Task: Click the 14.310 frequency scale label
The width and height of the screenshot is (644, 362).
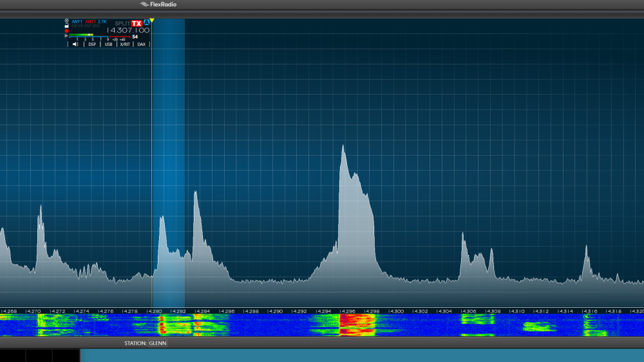Action: 516,312
